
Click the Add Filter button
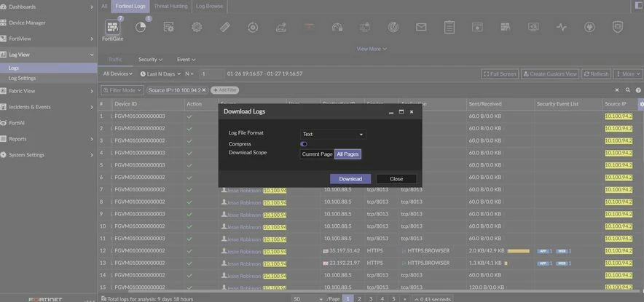(224, 90)
